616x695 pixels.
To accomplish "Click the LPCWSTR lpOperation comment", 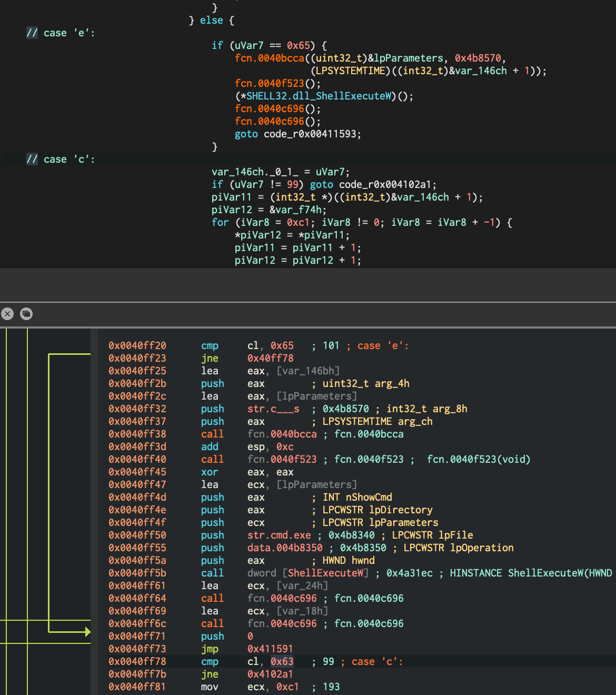I will pyautogui.click(x=459, y=548).
